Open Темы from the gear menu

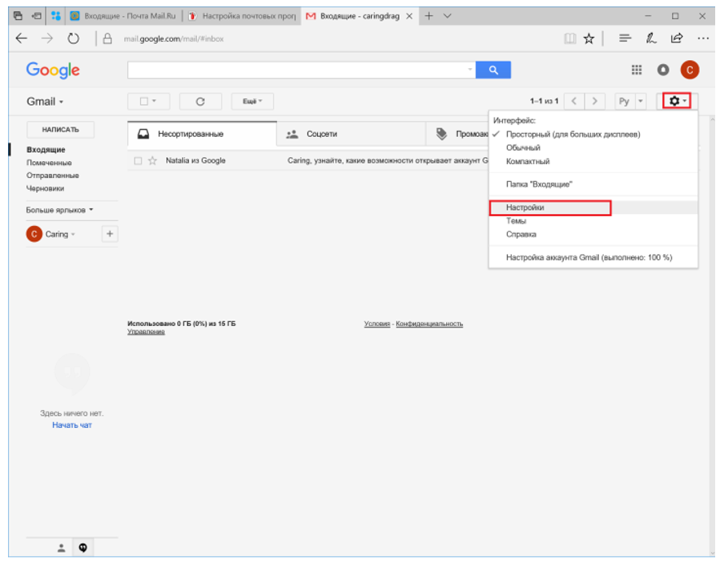click(516, 221)
